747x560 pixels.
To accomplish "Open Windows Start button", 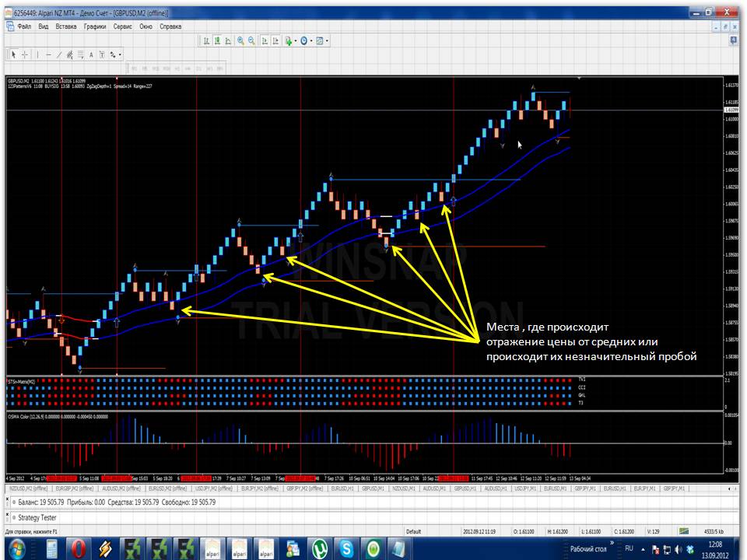I will coord(16,549).
